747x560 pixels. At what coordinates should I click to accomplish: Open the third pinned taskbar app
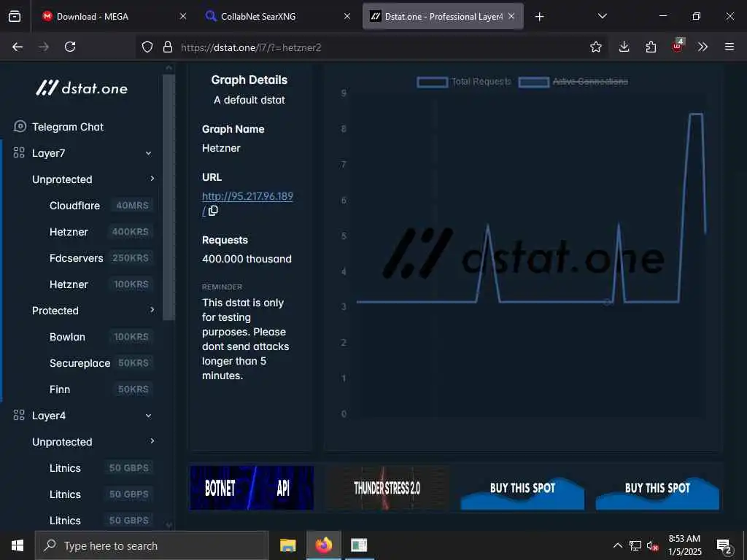[x=359, y=545]
